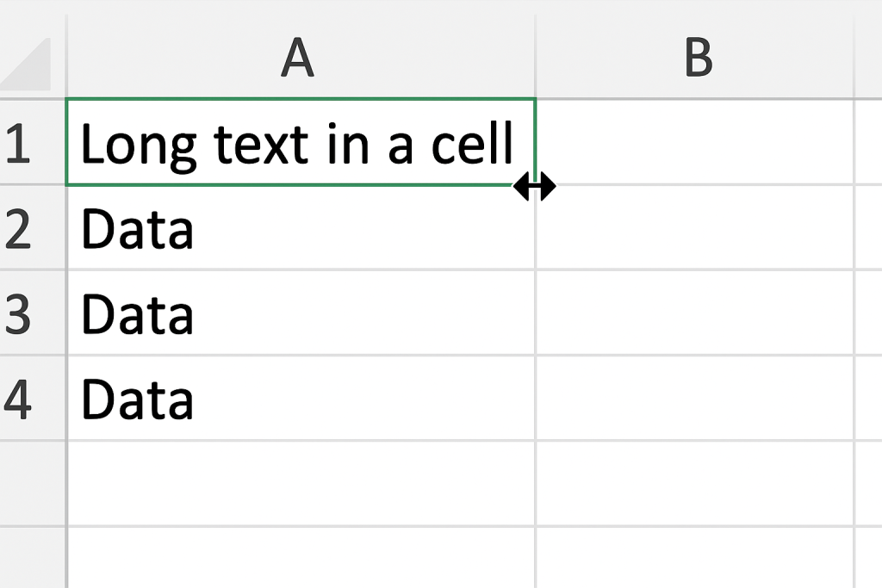
Task: Select the "Data" cell in row 4
Action: [x=299, y=399]
